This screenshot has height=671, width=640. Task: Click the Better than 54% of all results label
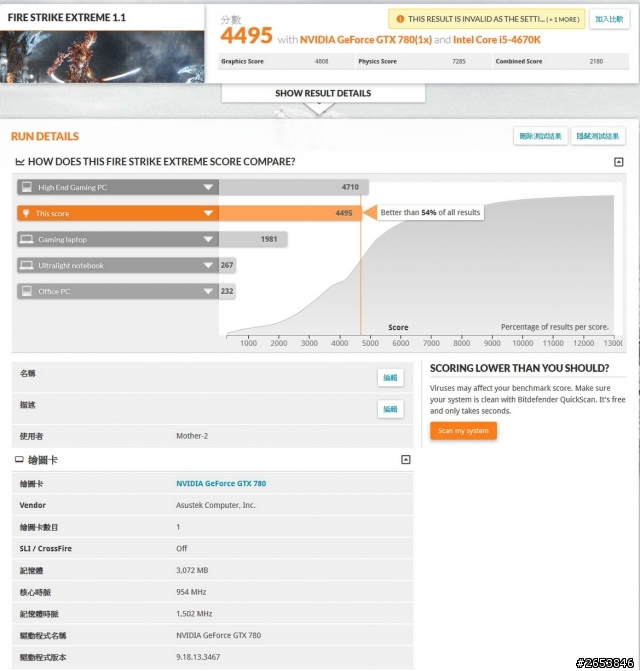430,212
